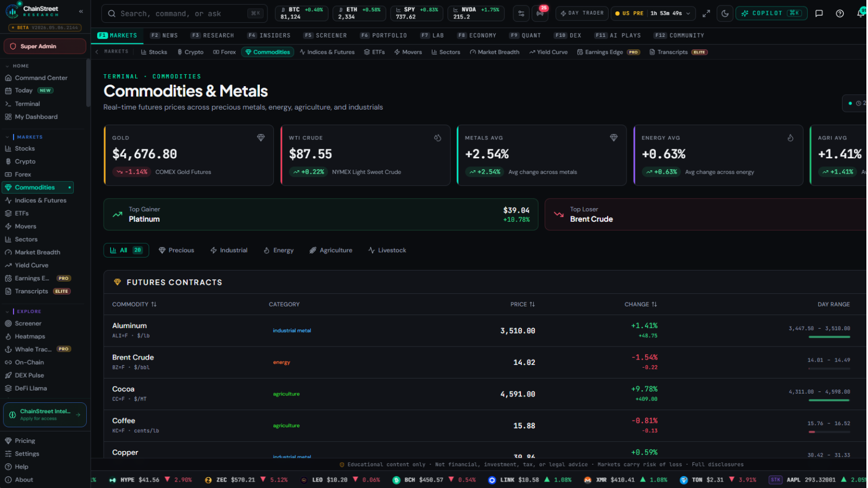Click the droplet icon on WTI Crude card
This screenshot has height=488, width=868.
(437, 138)
